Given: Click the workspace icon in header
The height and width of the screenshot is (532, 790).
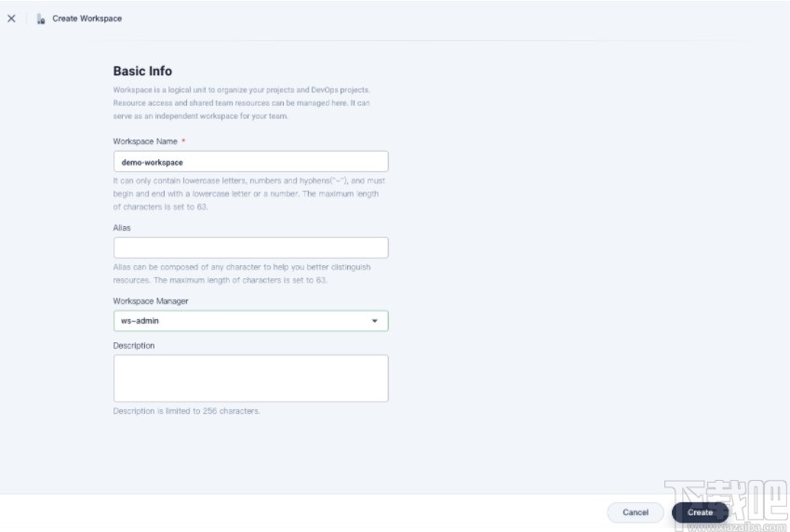Looking at the screenshot, I should pos(41,19).
